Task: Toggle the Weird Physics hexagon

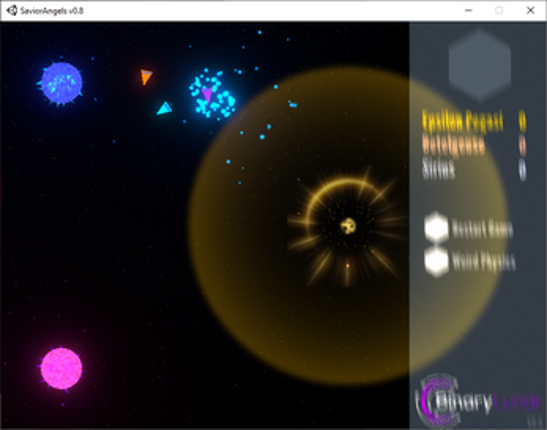Action: (x=436, y=261)
